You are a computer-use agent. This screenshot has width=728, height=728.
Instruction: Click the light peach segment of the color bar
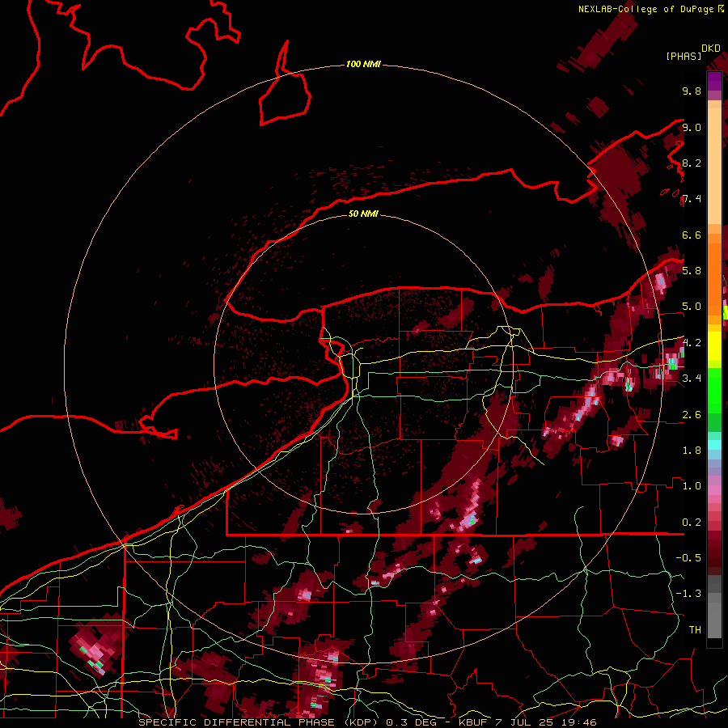click(714, 166)
